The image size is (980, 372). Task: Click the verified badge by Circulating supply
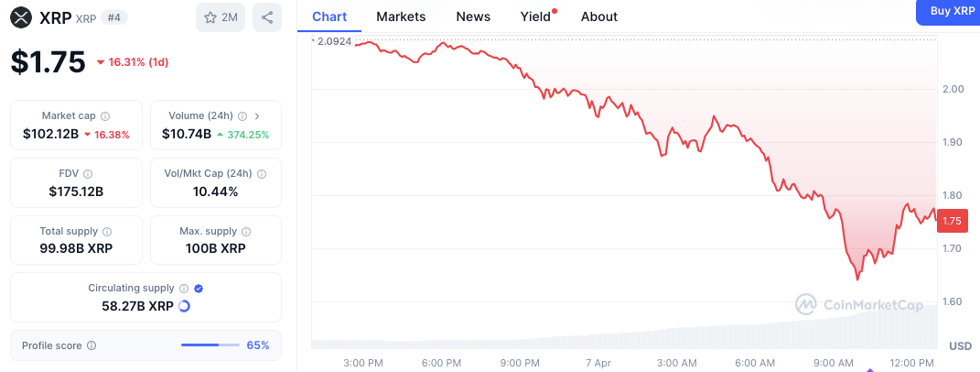pos(199,288)
